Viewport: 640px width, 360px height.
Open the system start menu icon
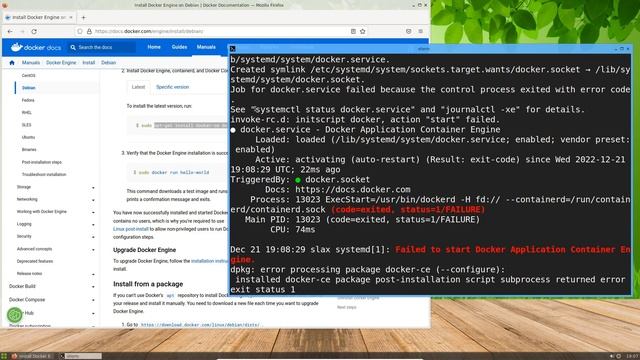coord(4,356)
